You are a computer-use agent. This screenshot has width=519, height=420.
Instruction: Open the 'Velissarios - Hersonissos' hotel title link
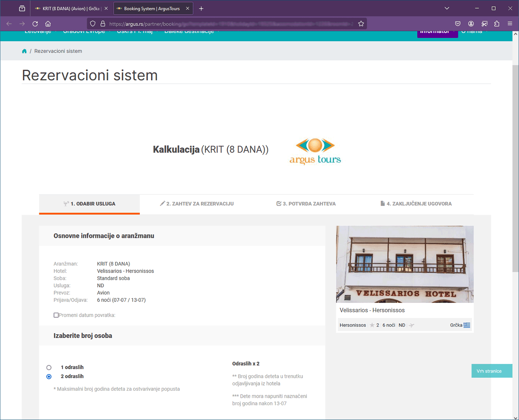(x=372, y=310)
